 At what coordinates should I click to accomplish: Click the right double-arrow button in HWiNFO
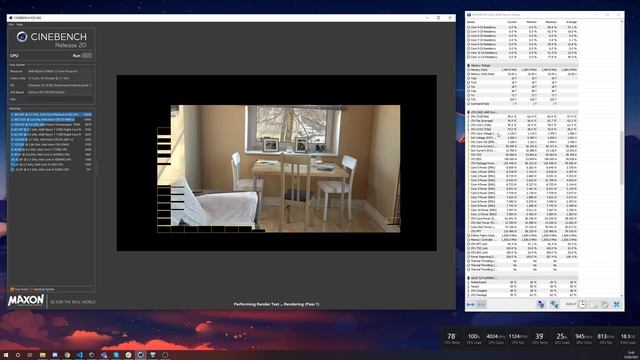(482, 304)
